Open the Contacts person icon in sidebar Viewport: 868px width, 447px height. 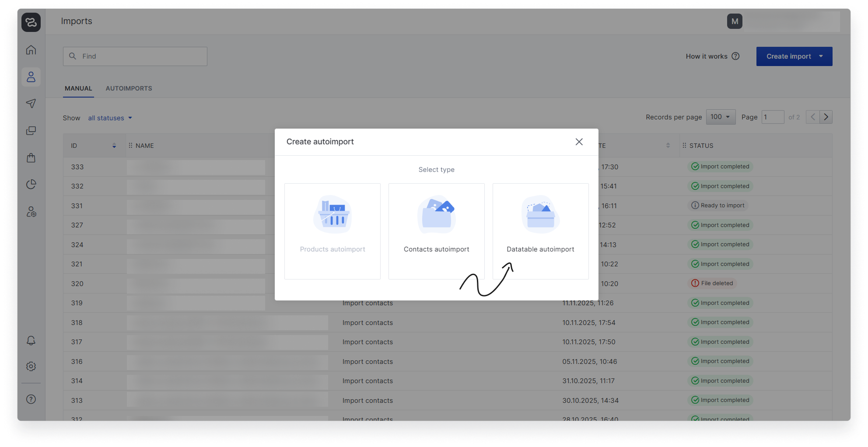(31, 77)
